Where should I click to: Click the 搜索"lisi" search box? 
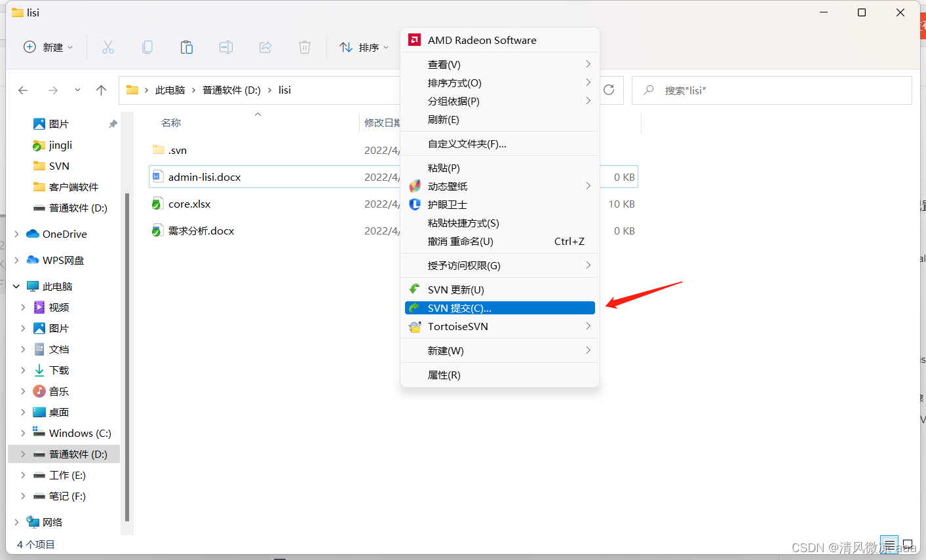point(771,90)
